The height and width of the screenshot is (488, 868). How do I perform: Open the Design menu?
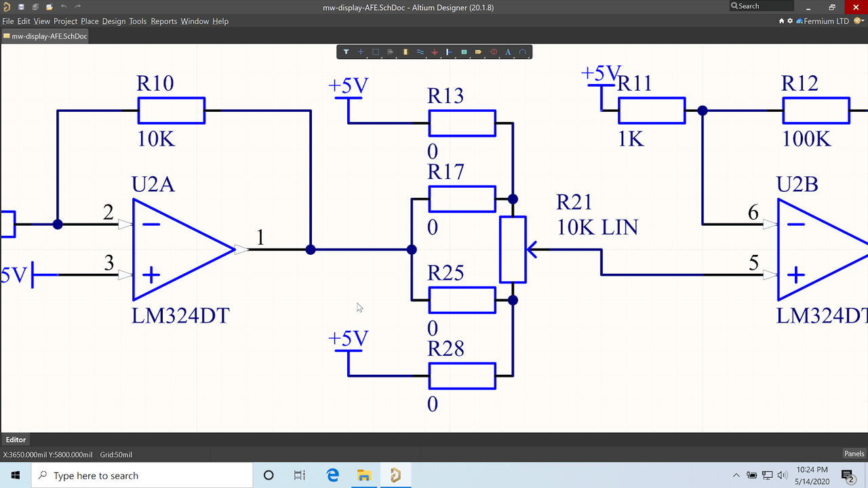tap(114, 21)
